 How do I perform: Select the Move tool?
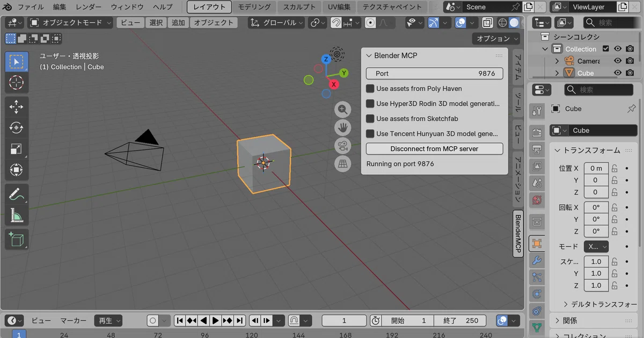click(17, 107)
